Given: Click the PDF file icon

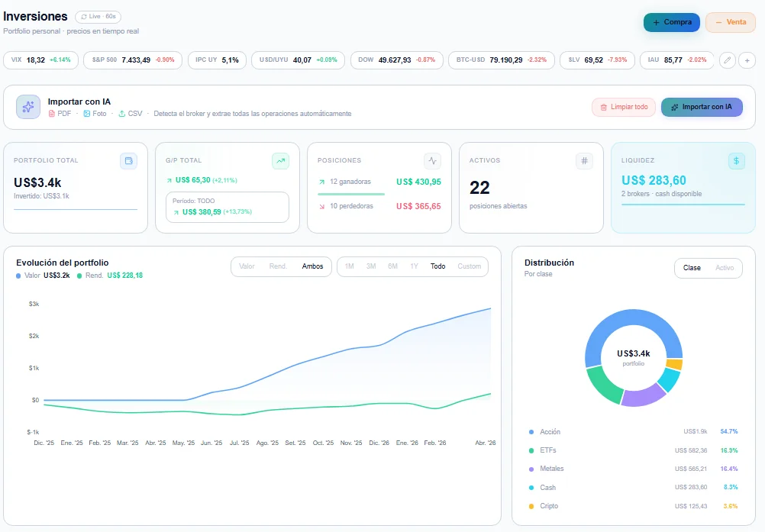Looking at the screenshot, I should pos(52,114).
